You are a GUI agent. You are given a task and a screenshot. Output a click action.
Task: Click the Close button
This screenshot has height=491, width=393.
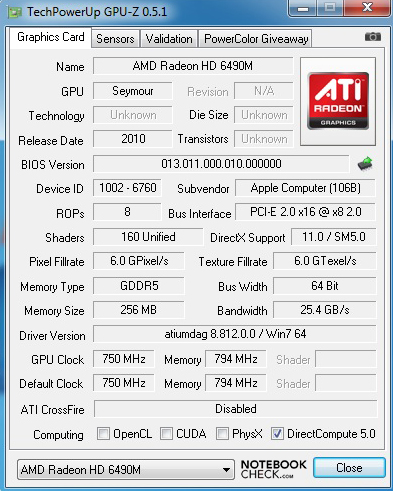(349, 468)
